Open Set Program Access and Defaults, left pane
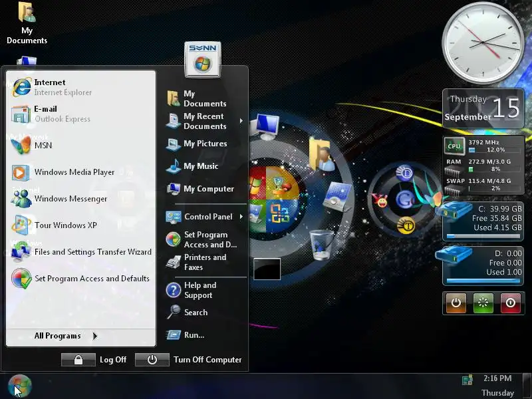 tap(80, 278)
